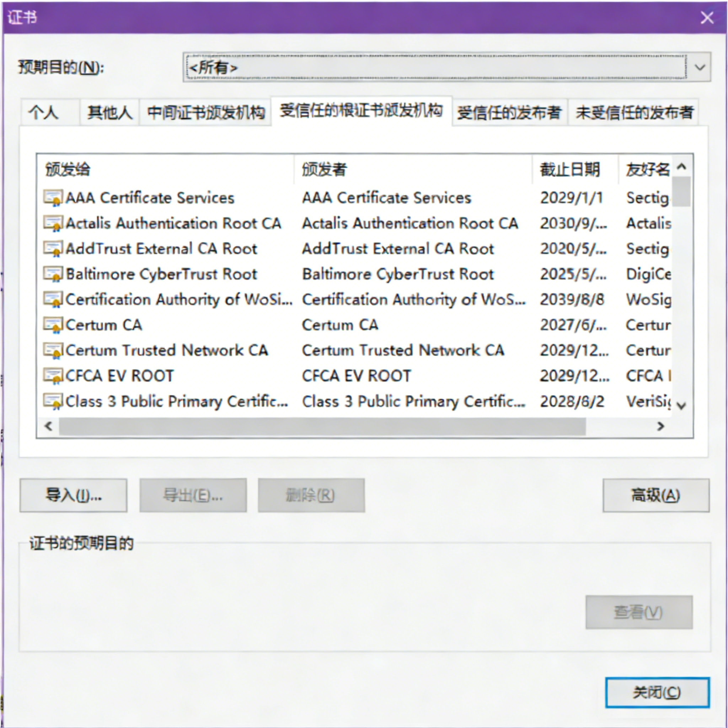
Task: Click certificate icon for Actalis Authentication Root CA
Action: click(x=53, y=224)
